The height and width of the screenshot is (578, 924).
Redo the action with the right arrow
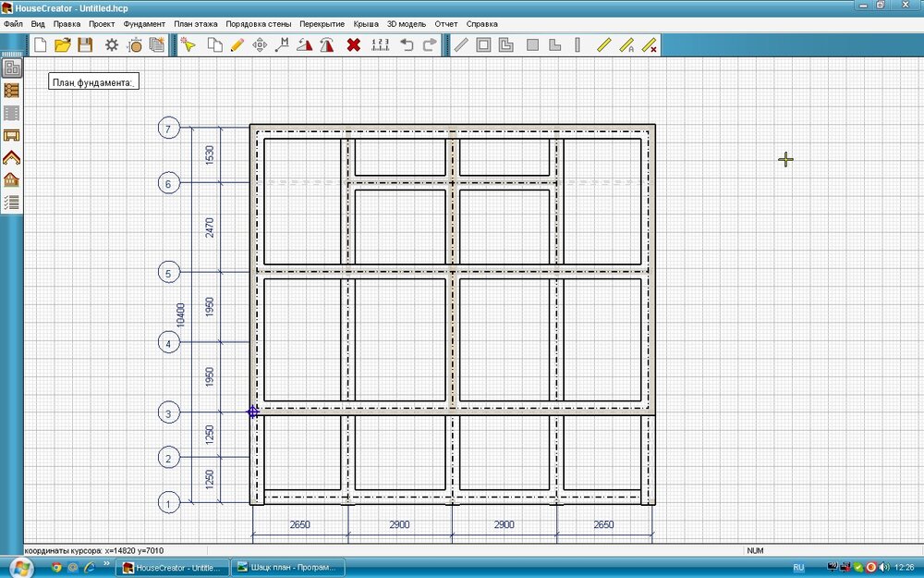(430, 44)
